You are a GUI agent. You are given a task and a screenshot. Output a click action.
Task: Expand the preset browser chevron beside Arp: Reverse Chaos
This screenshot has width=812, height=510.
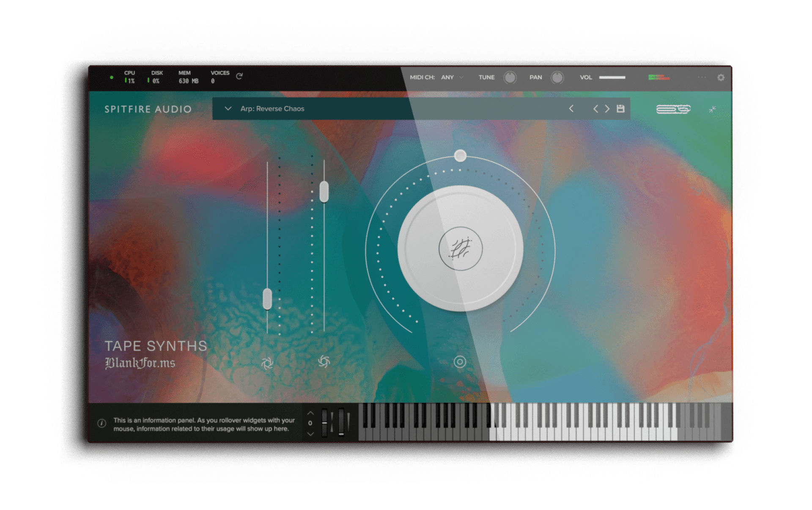[228, 109]
